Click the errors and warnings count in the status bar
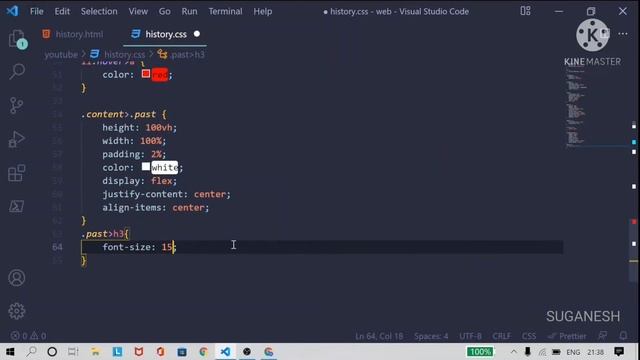The image size is (640, 360). pos(28,336)
